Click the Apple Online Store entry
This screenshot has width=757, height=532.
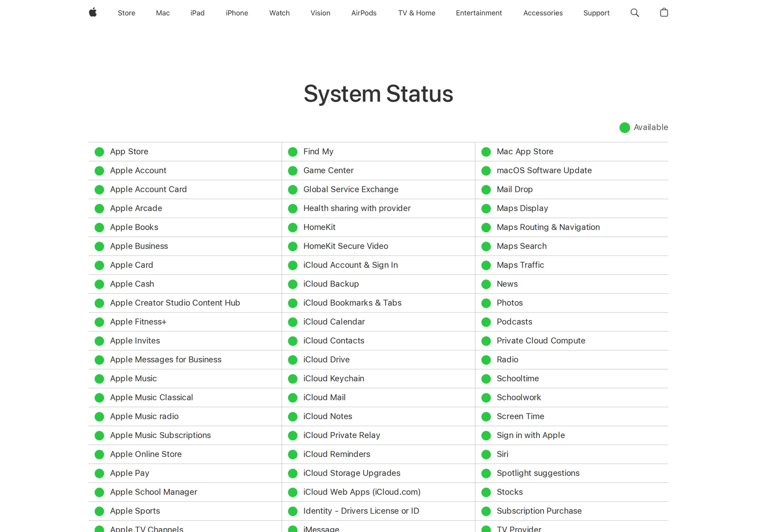(x=146, y=454)
